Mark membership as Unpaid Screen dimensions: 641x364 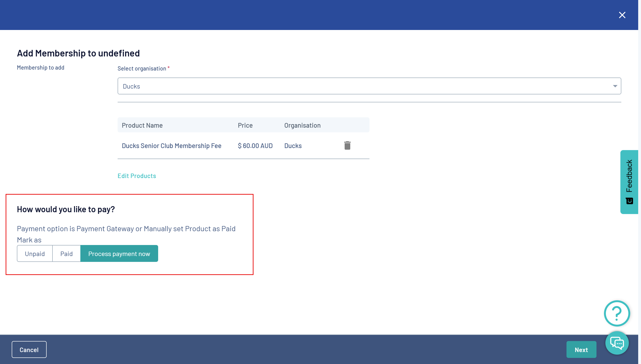point(35,253)
